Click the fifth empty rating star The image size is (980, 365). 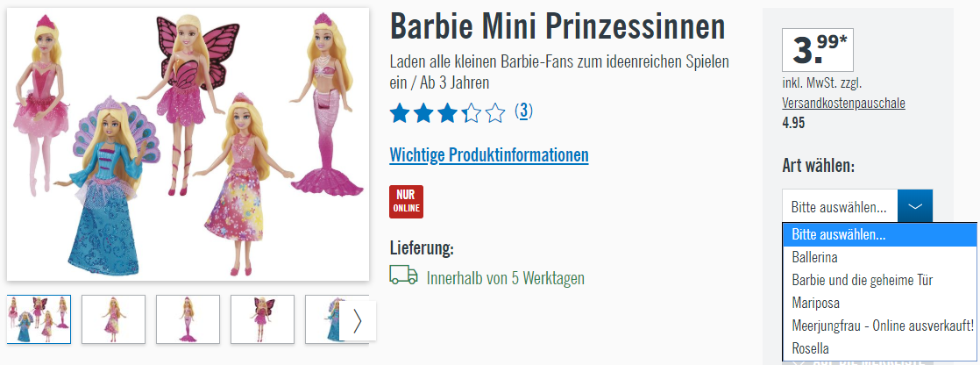pyautogui.click(x=495, y=113)
